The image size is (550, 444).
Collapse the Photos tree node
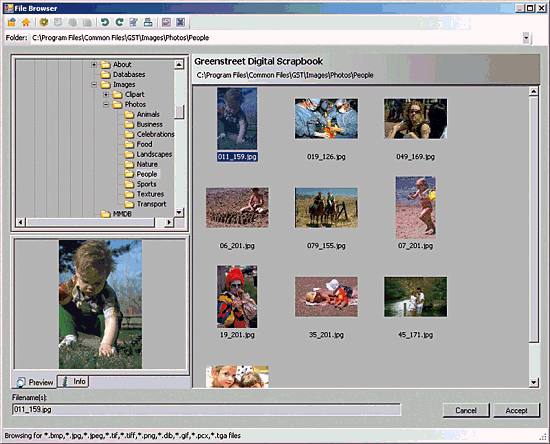[x=106, y=105]
